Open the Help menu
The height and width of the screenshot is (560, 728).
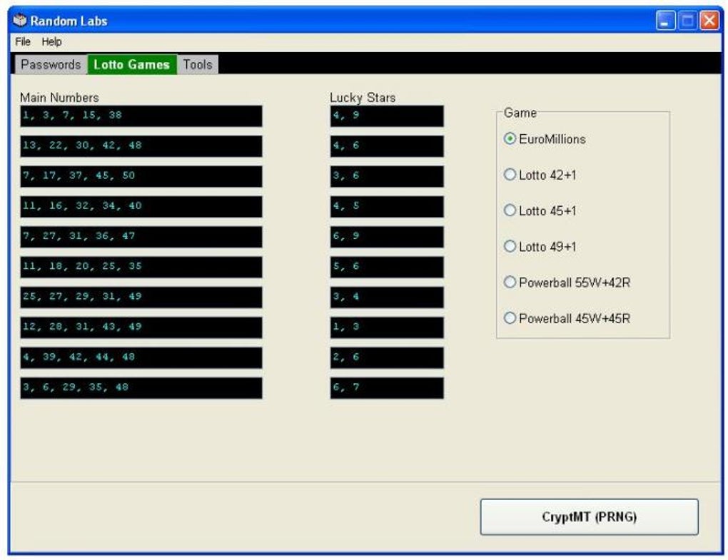coord(52,42)
